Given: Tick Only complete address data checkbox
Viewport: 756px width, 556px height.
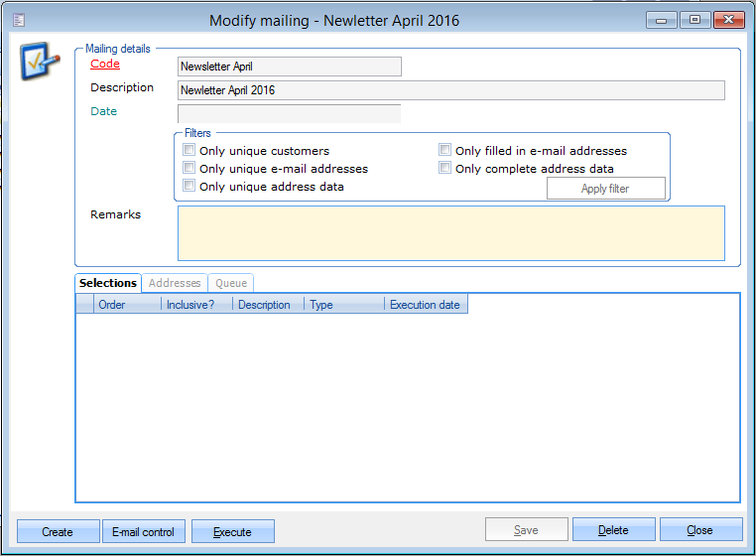Looking at the screenshot, I should (x=445, y=169).
